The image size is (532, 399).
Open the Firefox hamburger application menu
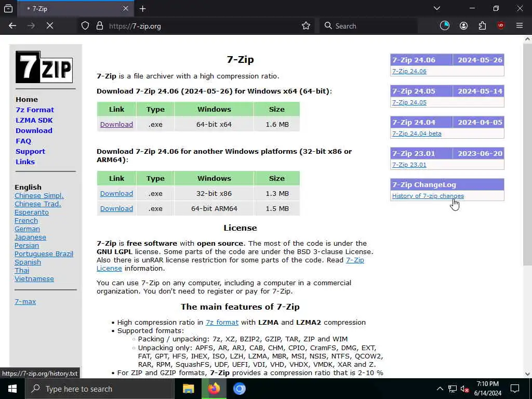[x=520, y=26]
